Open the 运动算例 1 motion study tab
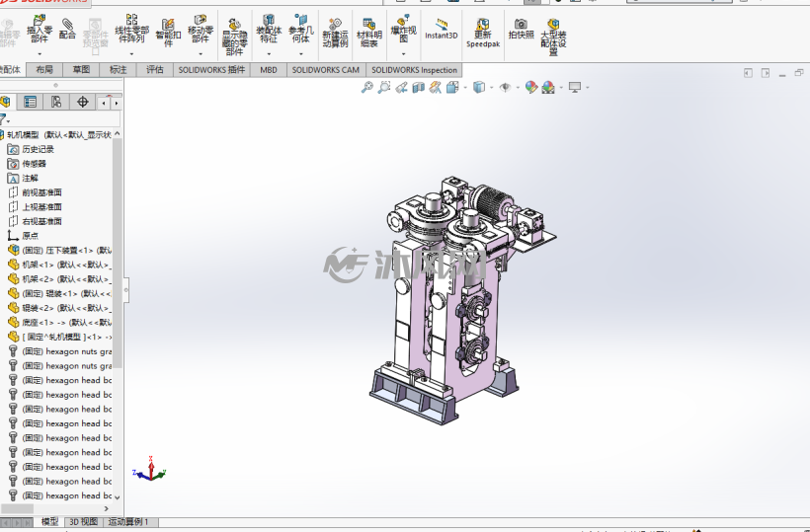The width and height of the screenshot is (810, 532). coord(128,522)
